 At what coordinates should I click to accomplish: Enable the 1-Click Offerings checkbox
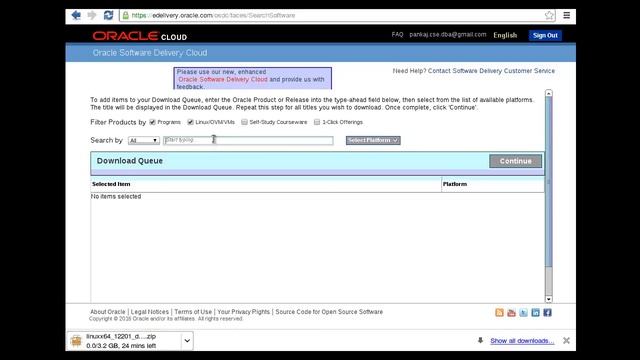point(317,122)
